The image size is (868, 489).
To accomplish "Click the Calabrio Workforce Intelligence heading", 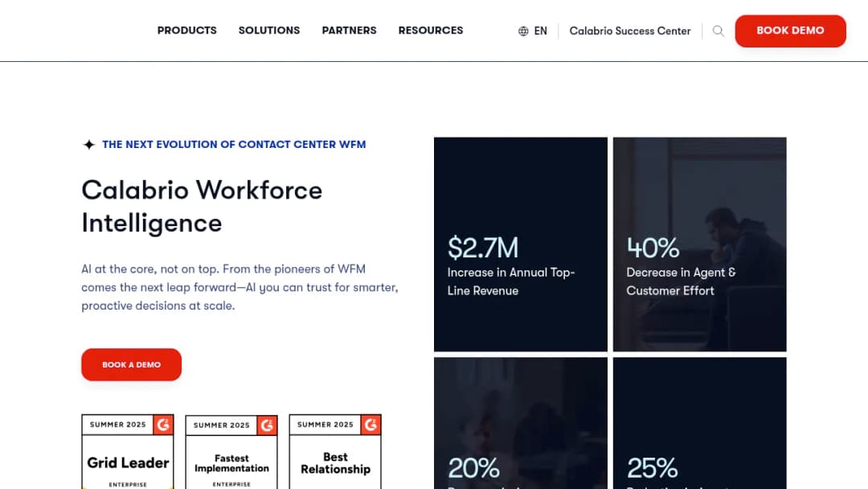I will click(x=202, y=207).
